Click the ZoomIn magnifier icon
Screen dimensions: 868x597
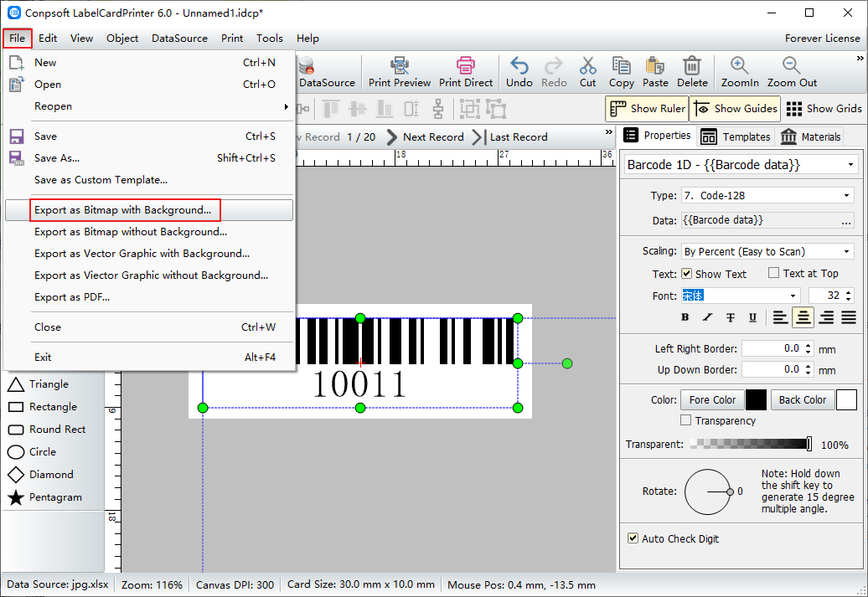point(740,66)
